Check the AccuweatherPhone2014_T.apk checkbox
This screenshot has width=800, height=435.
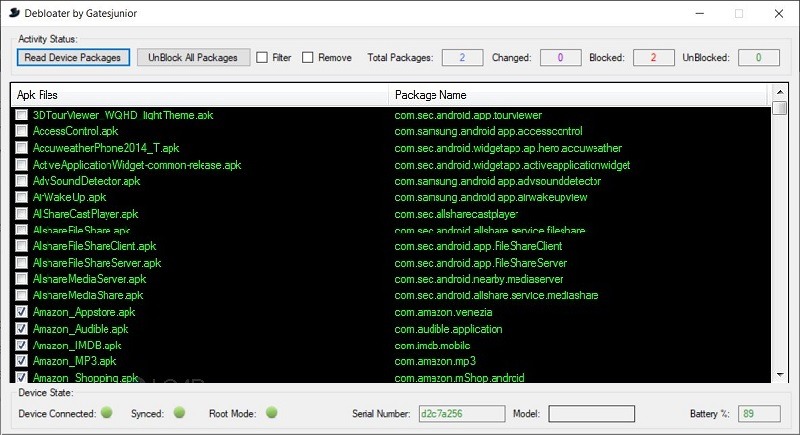click(x=21, y=148)
